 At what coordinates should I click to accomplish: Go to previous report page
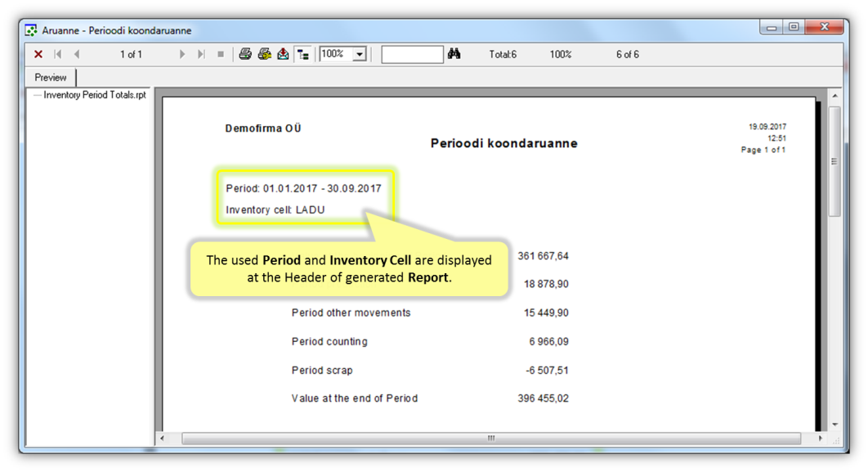(77, 55)
